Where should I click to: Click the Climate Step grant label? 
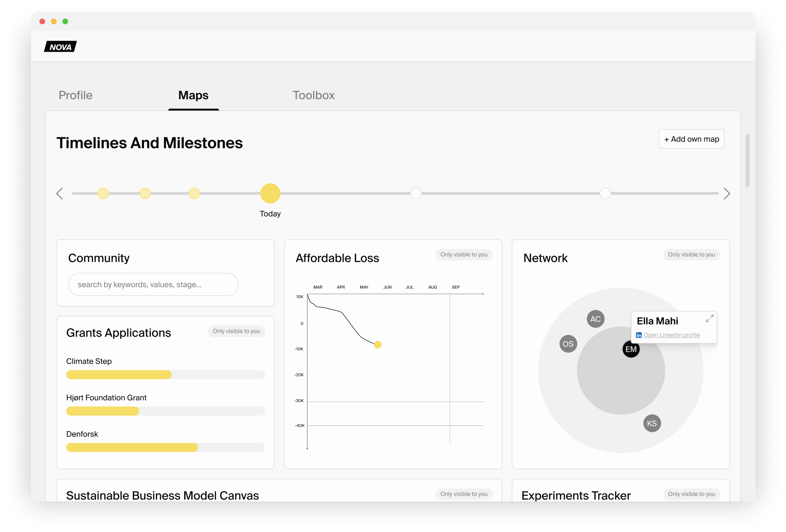[89, 361]
